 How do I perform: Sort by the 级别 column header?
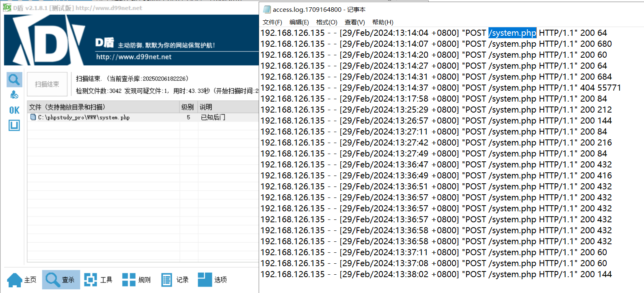pos(188,107)
